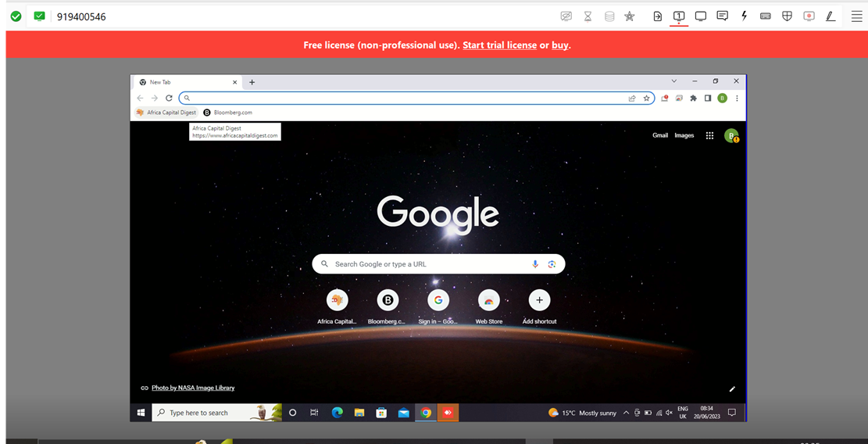Click Images link on new tab page
Screen dimensions: 868x444
click(684, 135)
